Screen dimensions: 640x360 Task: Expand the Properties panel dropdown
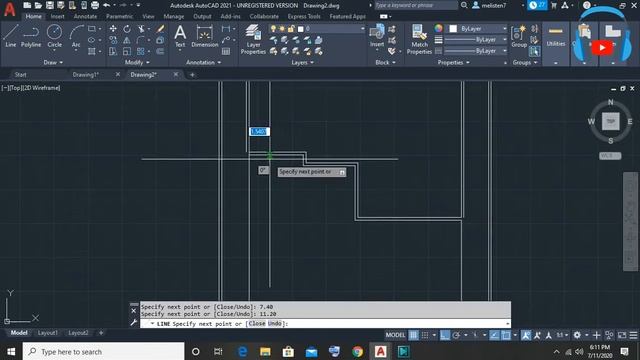coord(453,62)
